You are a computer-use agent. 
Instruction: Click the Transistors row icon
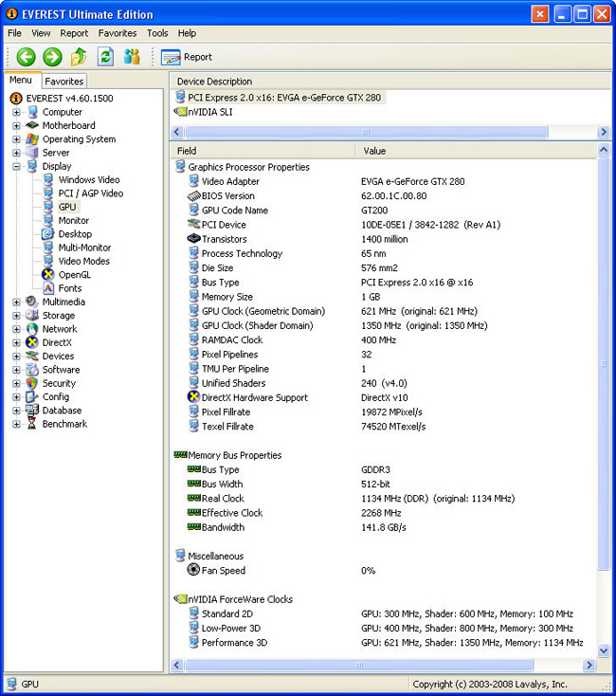coord(193,239)
